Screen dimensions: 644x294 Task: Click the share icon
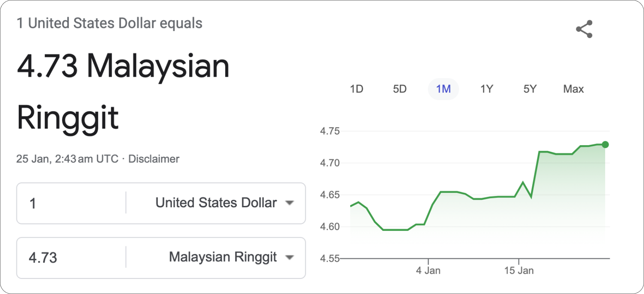point(584,29)
